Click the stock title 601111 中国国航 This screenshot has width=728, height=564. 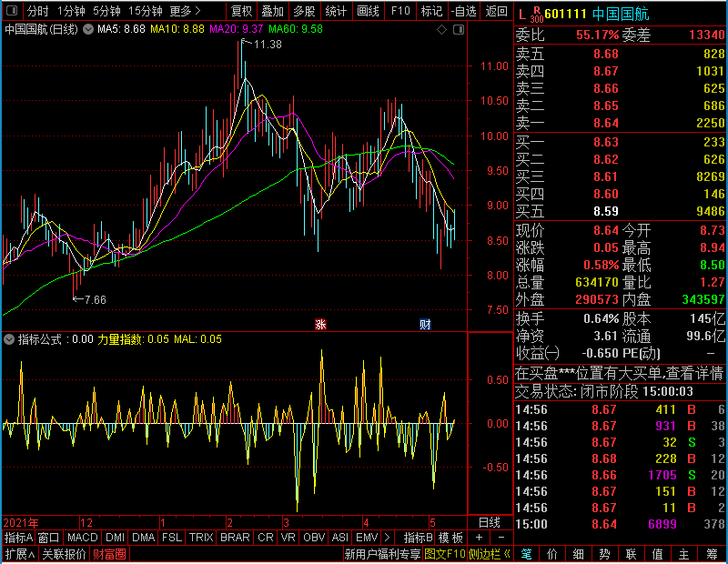(x=597, y=15)
